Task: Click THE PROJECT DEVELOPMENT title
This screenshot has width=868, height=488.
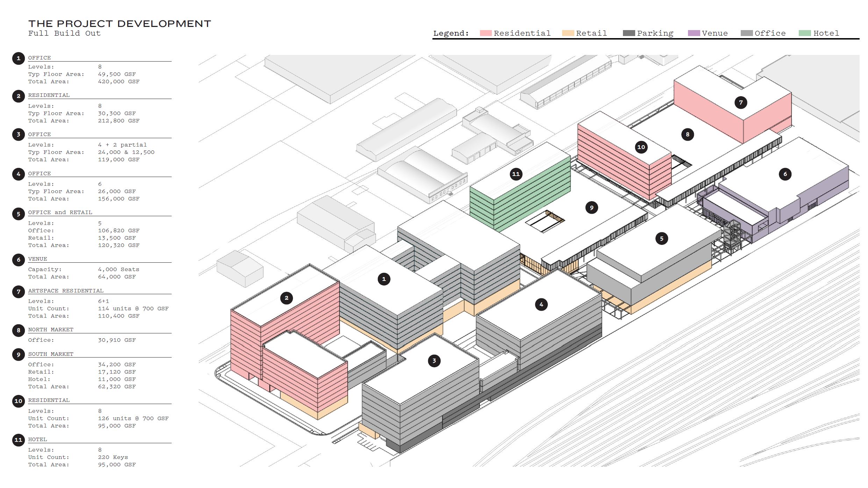Action: (x=120, y=24)
